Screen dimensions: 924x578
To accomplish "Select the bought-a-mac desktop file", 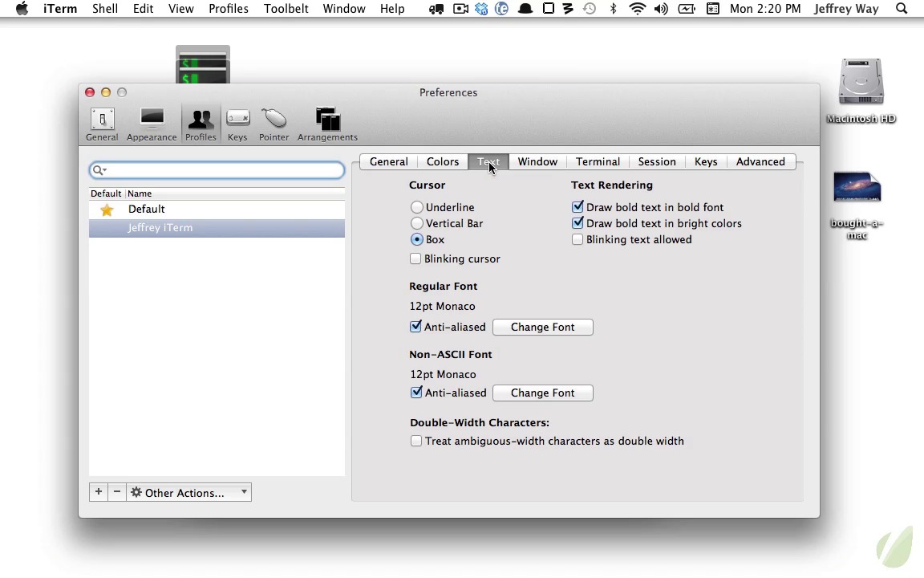I will point(857,206).
